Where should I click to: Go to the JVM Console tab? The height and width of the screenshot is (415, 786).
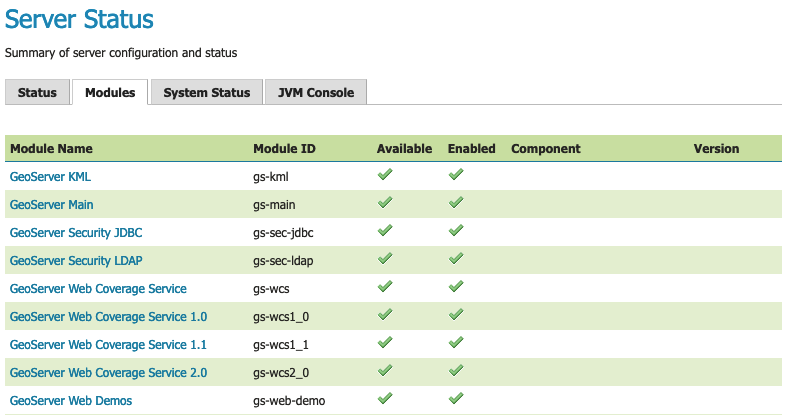coord(316,93)
